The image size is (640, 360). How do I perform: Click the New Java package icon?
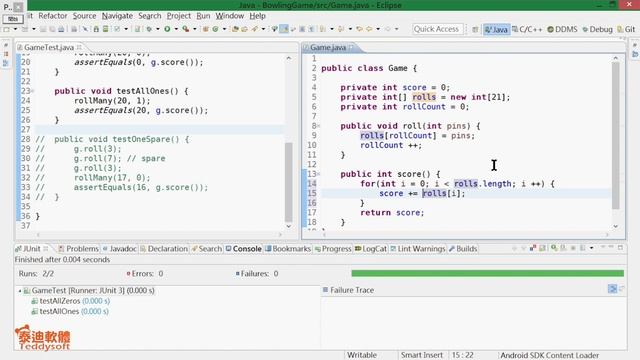click(206, 29)
